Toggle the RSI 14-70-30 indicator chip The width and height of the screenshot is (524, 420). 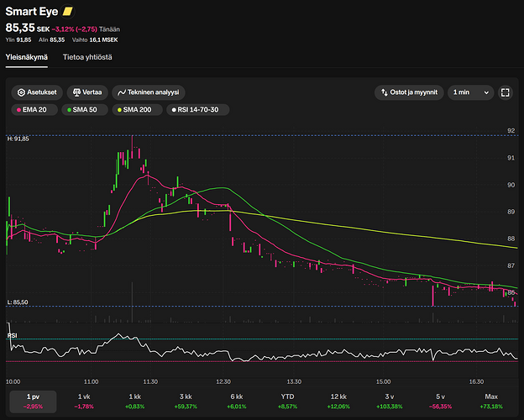click(x=198, y=110)
